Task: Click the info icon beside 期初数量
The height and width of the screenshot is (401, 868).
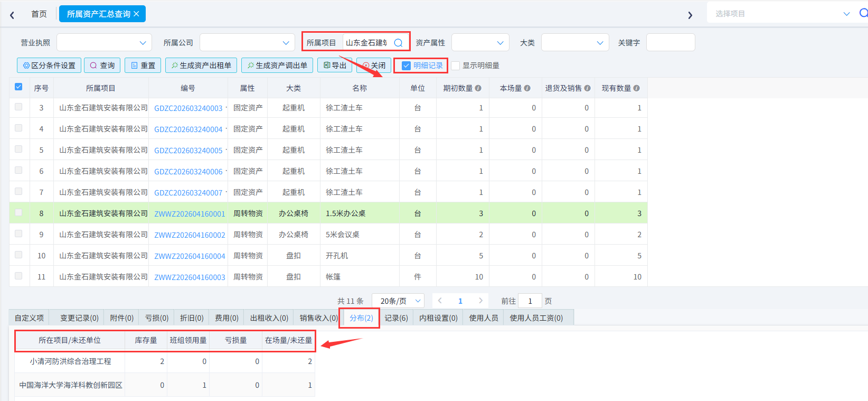Action: [478, 88]
